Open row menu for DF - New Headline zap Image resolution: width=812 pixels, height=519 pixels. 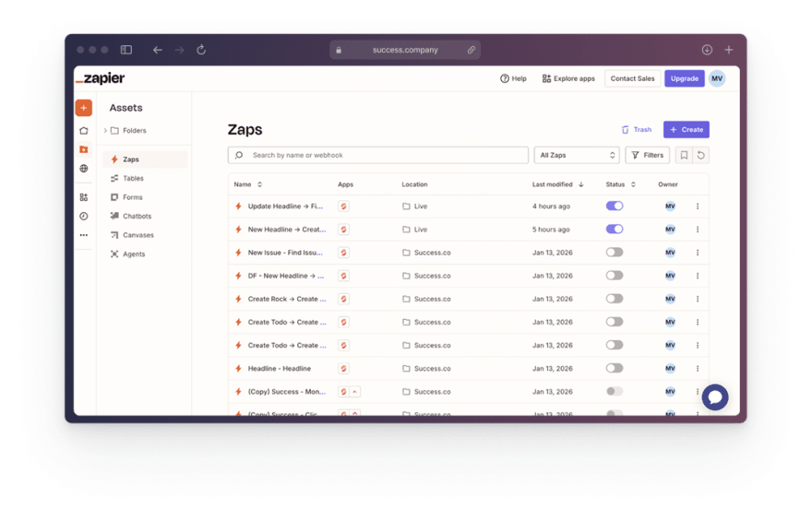(698, 276)
